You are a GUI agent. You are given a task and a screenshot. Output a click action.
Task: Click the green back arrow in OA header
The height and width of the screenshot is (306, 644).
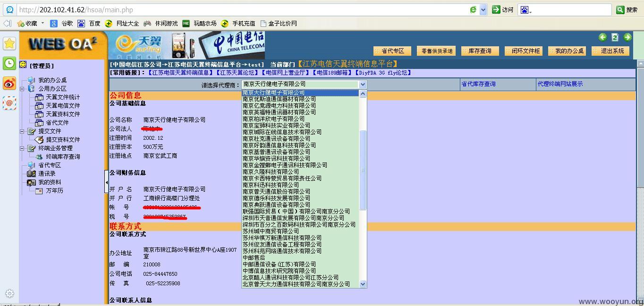pos(602,37)
